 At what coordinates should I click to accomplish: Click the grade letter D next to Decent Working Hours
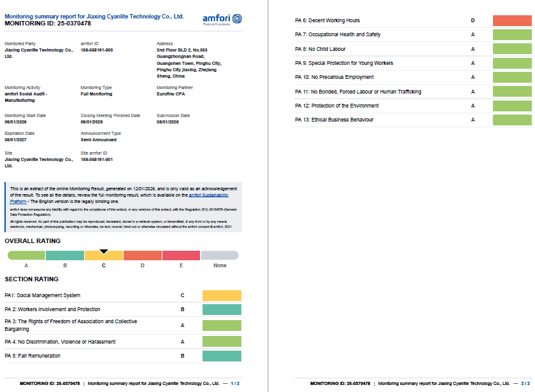(x=473, y=20)
